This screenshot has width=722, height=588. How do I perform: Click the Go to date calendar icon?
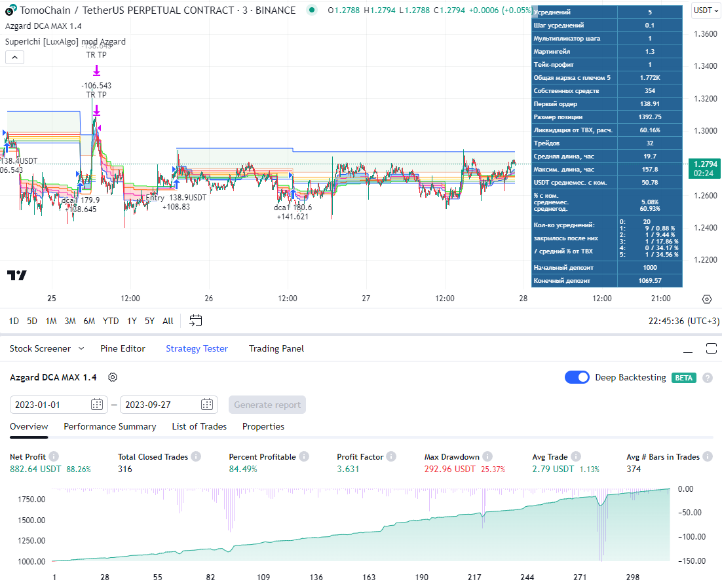[x=196, y=321]
